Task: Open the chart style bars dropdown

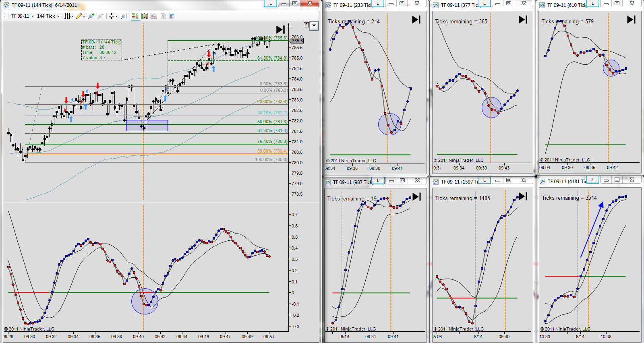Action: coord(69,16)
